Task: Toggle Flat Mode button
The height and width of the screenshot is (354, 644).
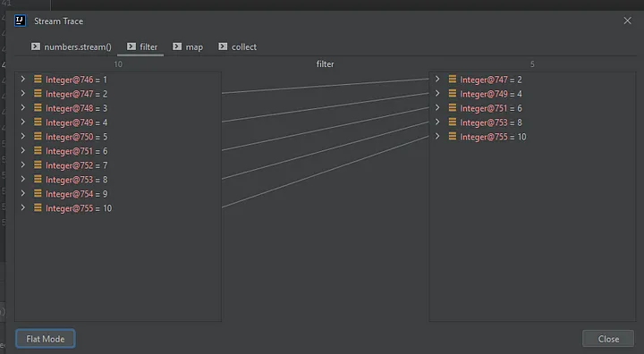Action: [x=46, y=339]
